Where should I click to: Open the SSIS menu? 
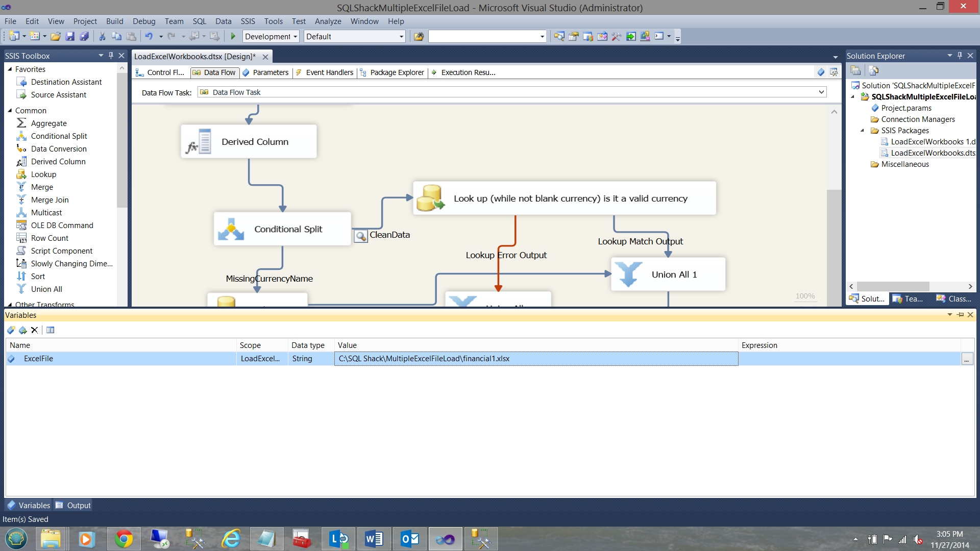(x=248, y=21)
